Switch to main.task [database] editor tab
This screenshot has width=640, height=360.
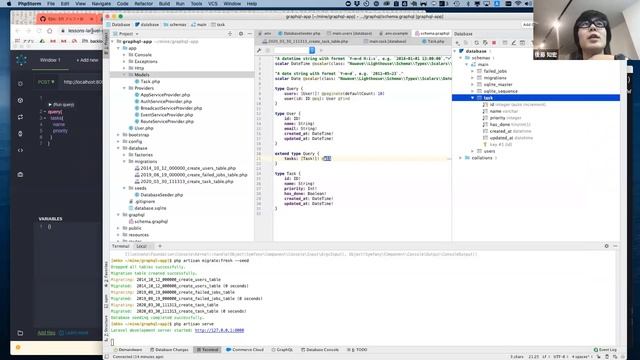point(385,42)
